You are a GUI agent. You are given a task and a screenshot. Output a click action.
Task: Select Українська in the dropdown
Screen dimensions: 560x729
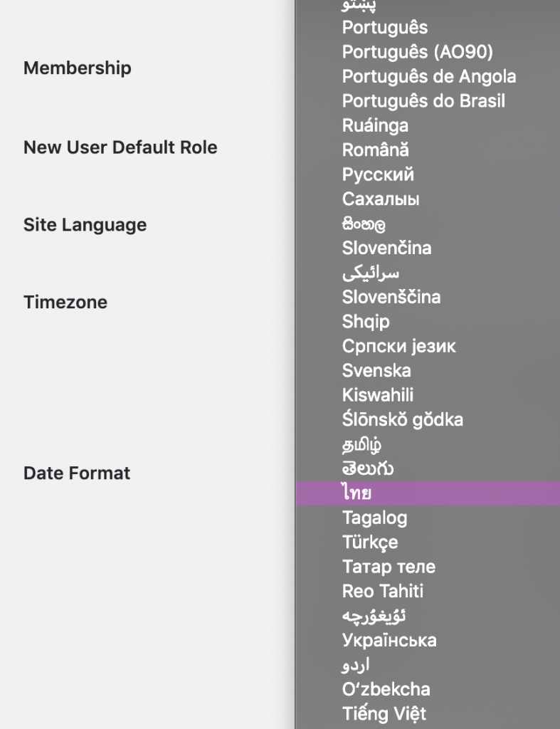pyautogui.click(x=428, y=641)
